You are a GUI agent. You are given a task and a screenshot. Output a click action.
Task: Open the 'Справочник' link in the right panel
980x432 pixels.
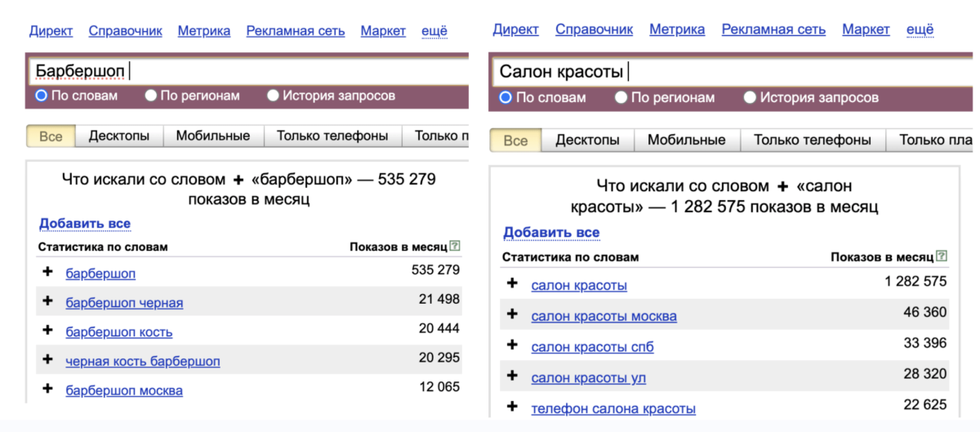point(595,29)
